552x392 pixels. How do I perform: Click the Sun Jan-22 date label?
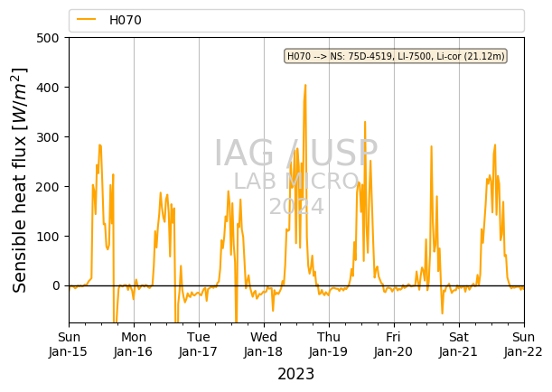[523, 344]
